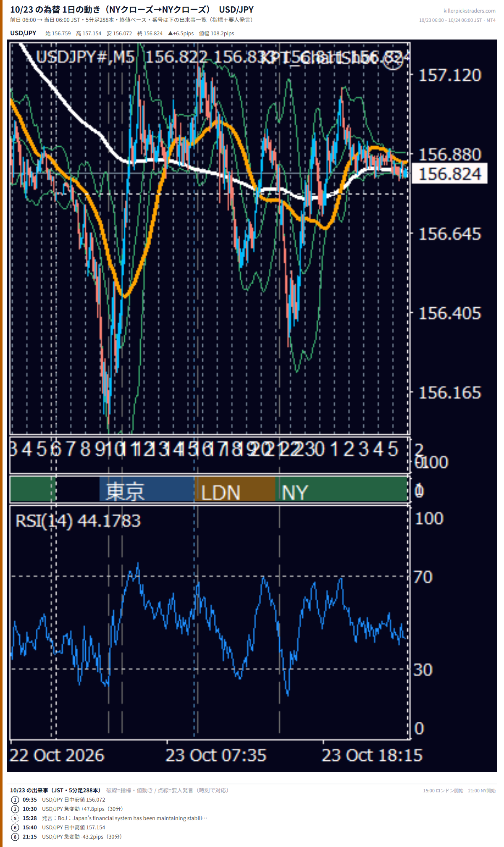This screenshot has width=504, height=847.
Task: Click the 157.120 price axis label
Action: (x=450, y=75)
